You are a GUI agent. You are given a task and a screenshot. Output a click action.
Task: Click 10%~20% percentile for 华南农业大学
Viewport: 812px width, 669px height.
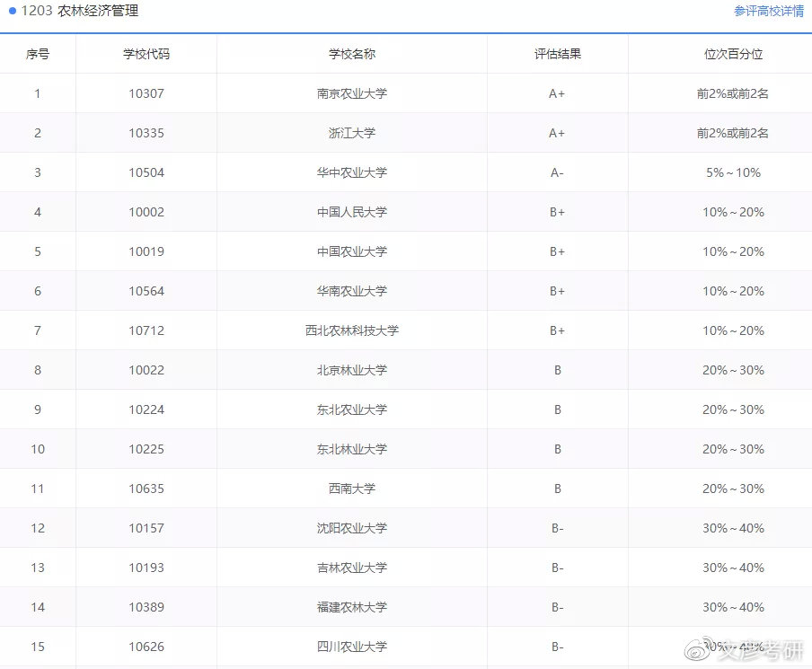pos(733,291)
